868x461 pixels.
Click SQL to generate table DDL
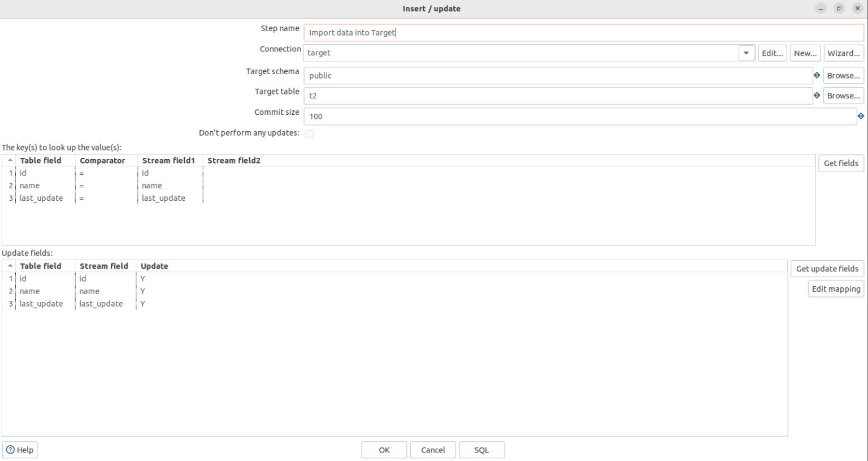pyautogui.click(x=481, y=450)
